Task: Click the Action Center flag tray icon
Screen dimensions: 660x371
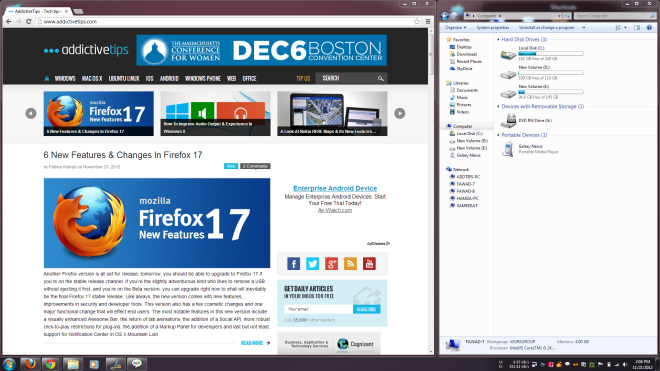Action: coord(600,365)
